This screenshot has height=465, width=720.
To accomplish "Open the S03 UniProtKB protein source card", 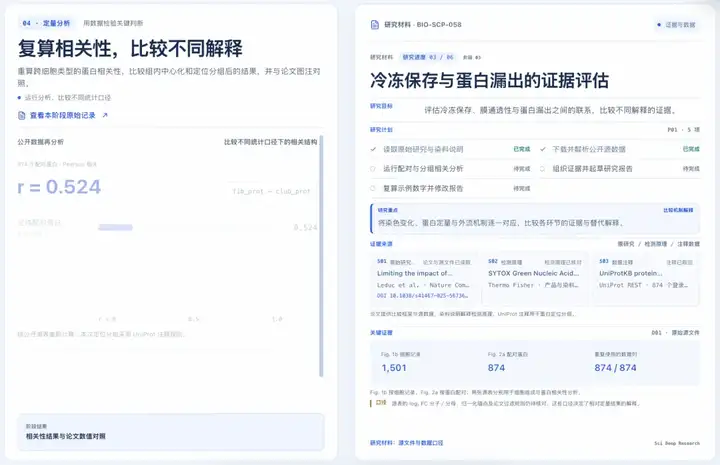I will 646,279.
